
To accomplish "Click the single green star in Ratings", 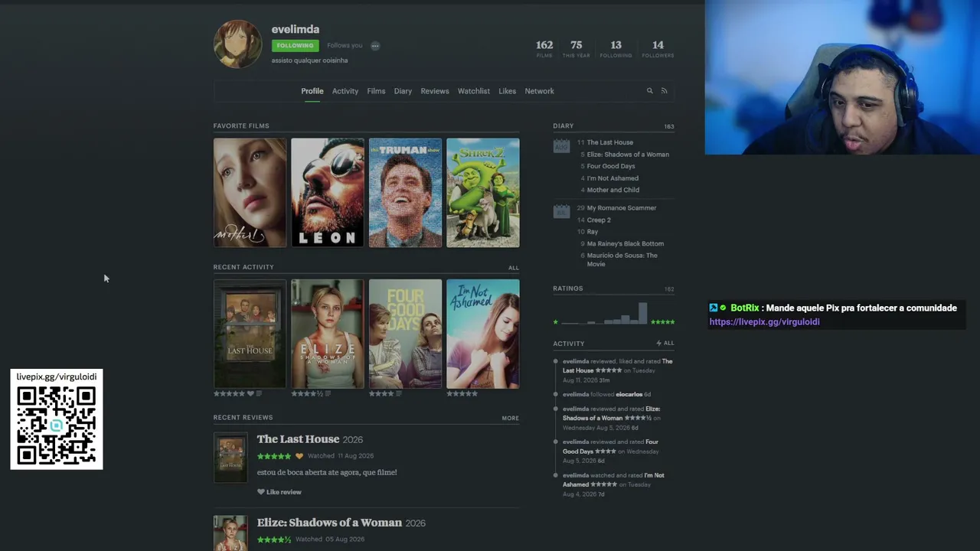I will click(x=556, y=322).
